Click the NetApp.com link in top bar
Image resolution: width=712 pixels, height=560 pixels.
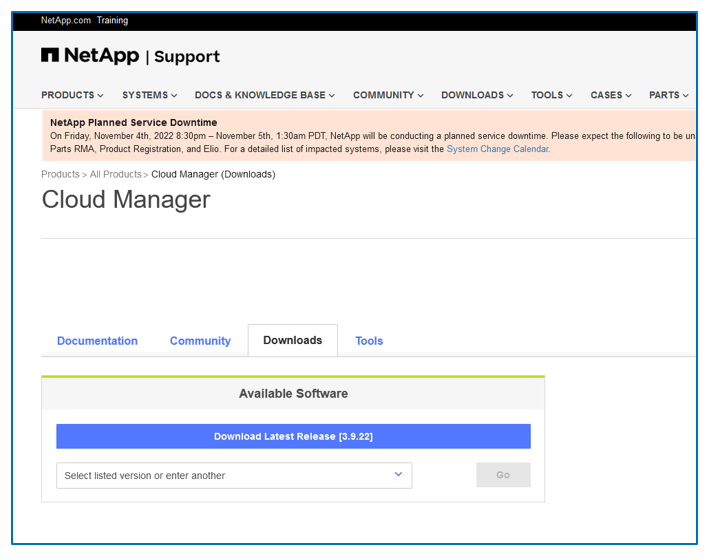tap(65, 20)
